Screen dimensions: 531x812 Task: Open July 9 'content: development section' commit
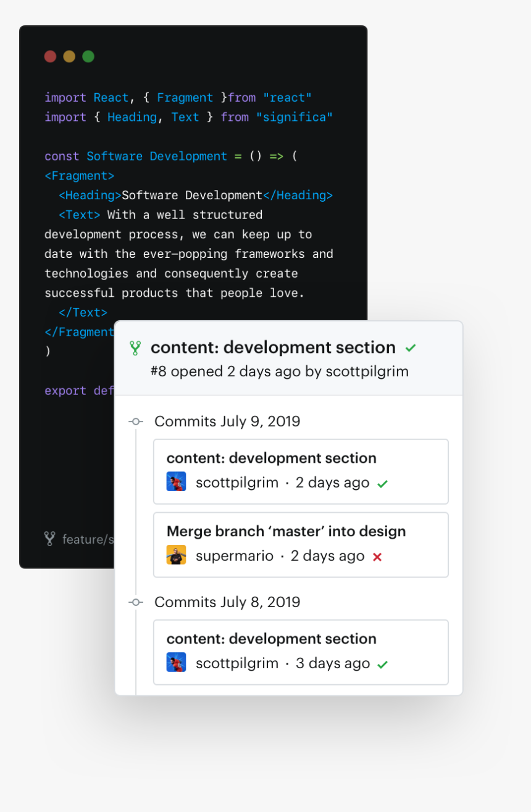click(271, 458)
